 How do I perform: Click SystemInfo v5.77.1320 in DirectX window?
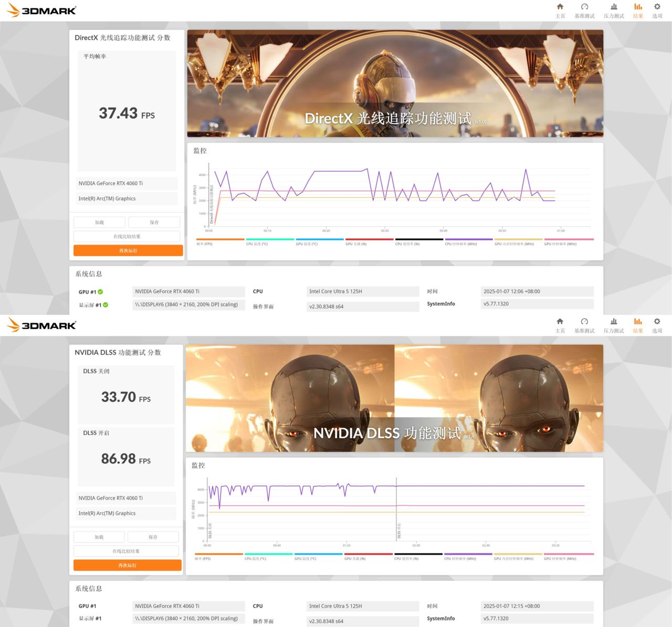point(537,304)
